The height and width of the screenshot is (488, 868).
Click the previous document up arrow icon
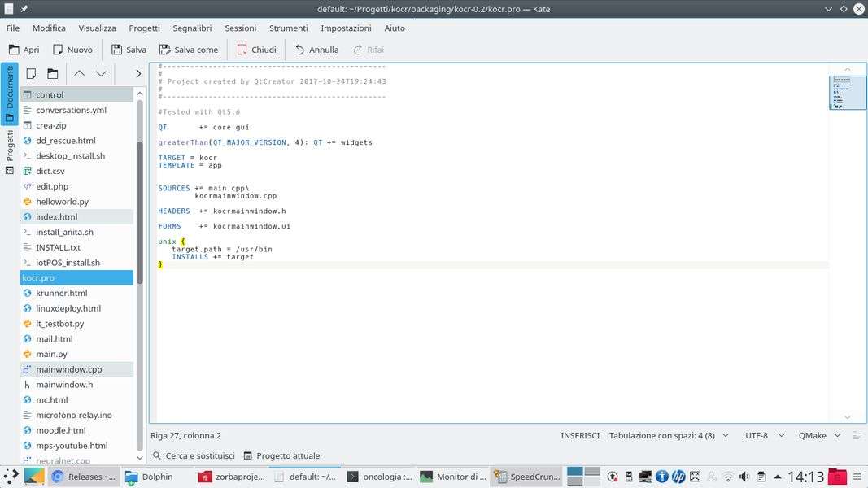tap(79, 73)
